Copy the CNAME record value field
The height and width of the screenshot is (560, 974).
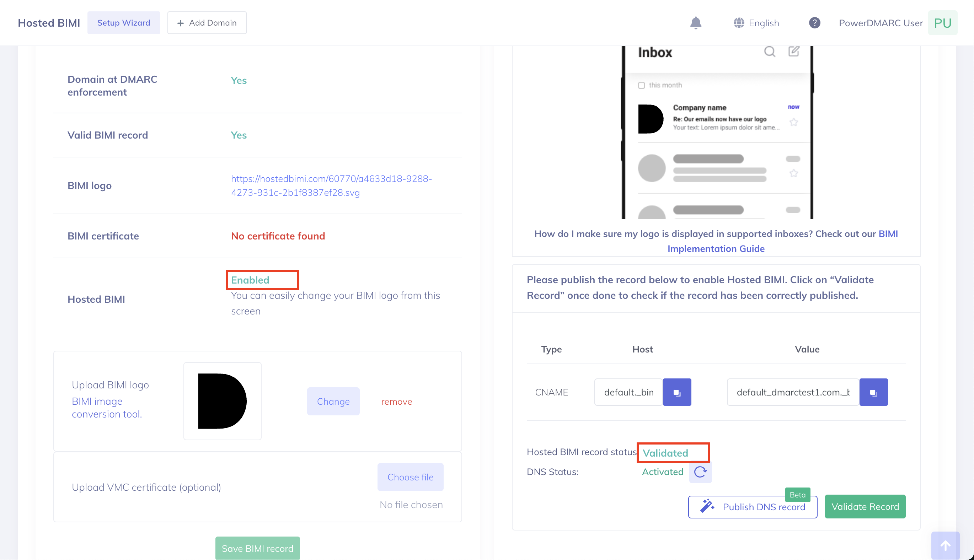coord(873,392)
